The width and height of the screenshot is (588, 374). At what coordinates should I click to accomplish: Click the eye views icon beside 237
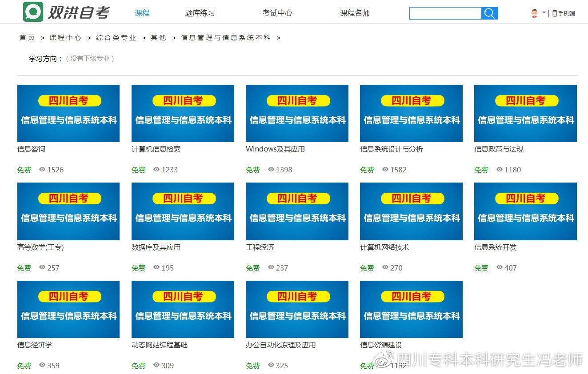click(271, 267)
